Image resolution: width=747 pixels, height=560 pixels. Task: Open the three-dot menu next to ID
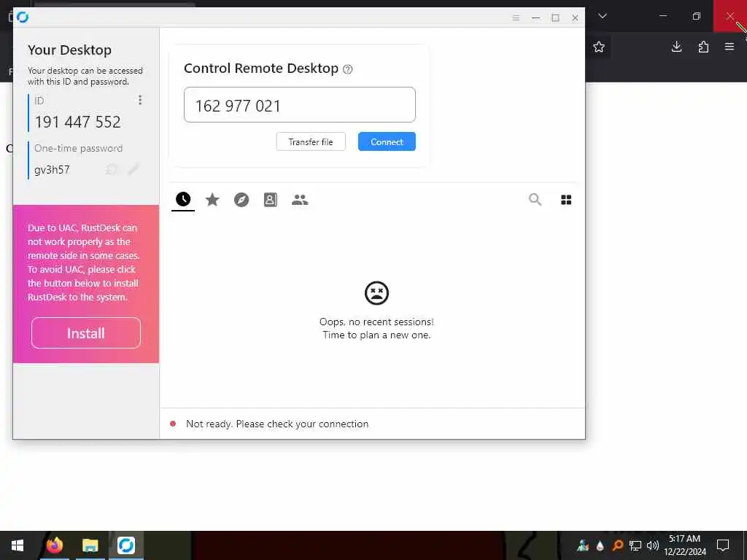139,100
